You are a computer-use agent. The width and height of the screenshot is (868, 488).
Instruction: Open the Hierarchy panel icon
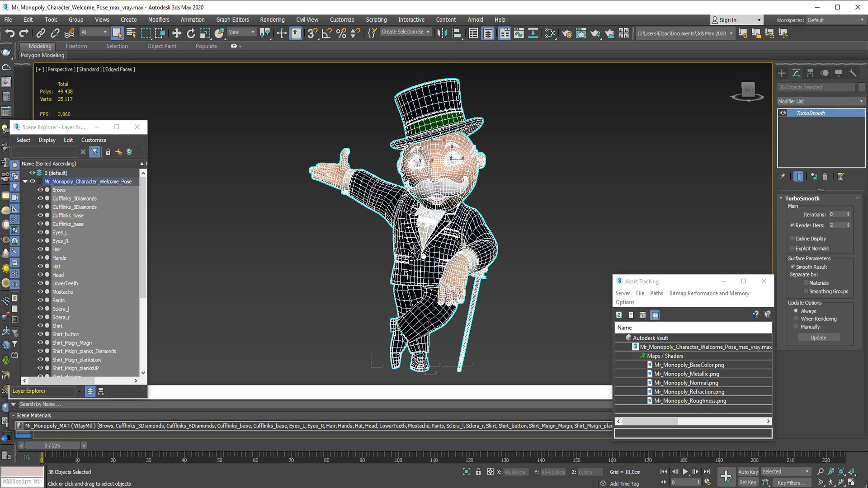[x=810, y=73]
